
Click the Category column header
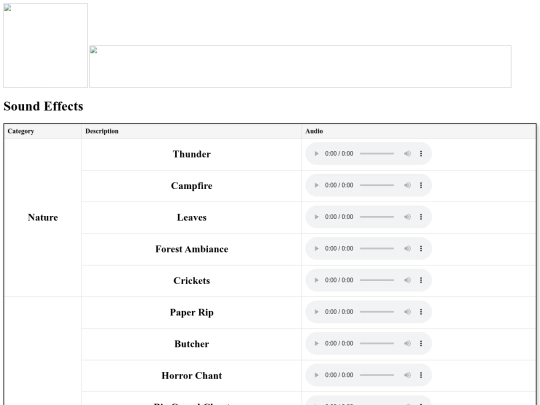click(x=21, y=131)
